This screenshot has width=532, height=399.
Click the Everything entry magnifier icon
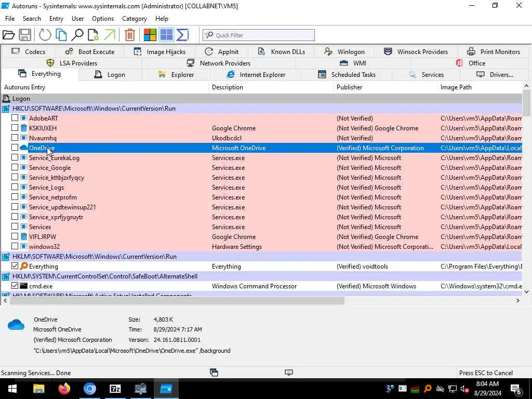(x=24, y=267)
